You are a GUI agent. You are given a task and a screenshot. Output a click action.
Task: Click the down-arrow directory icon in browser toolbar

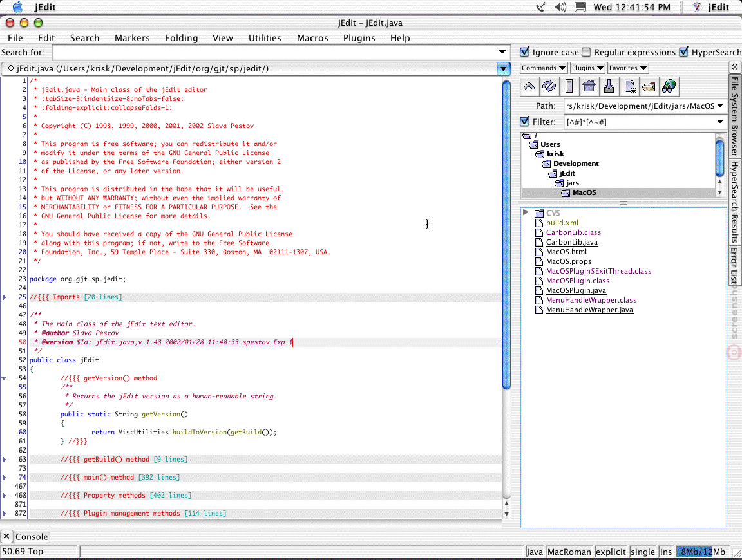609,86
